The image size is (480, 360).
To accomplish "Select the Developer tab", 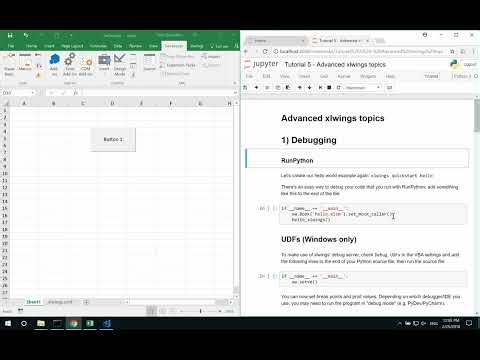I will click(x=174, y=46).
